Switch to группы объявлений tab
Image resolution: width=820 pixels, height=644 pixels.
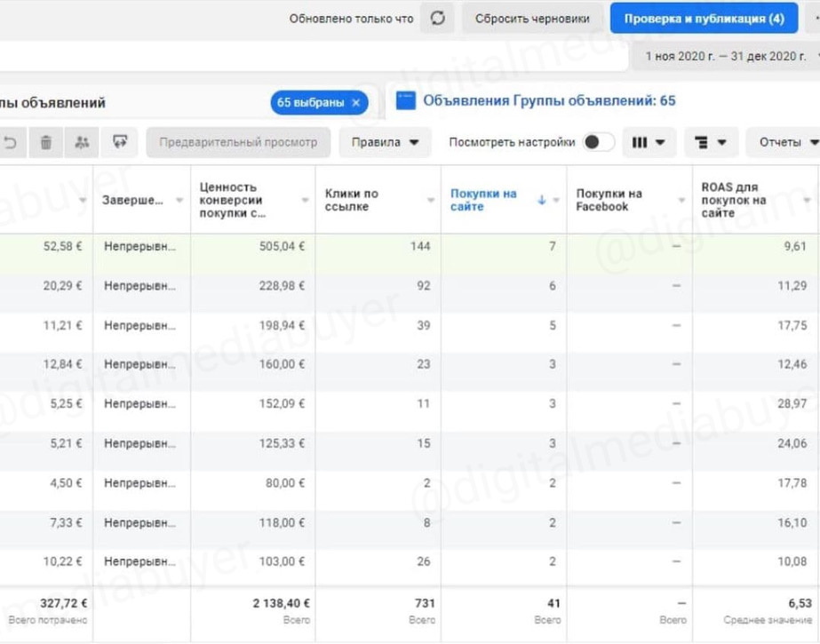(52, 102)
